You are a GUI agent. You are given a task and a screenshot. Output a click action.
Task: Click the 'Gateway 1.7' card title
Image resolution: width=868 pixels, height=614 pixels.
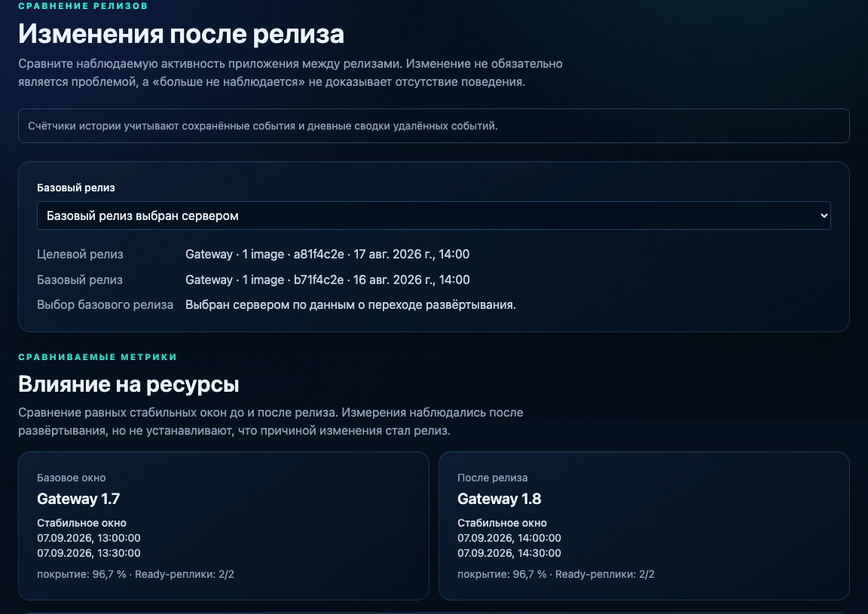[78, 499]
